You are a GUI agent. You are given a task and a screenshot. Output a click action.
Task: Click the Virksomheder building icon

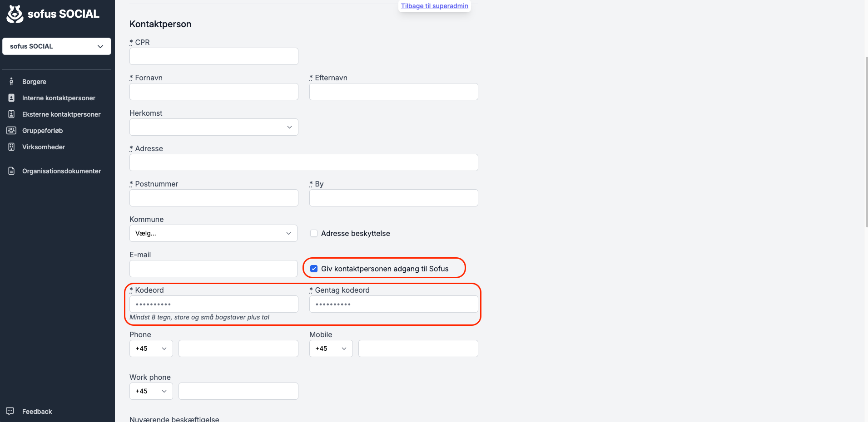[11, 147]
